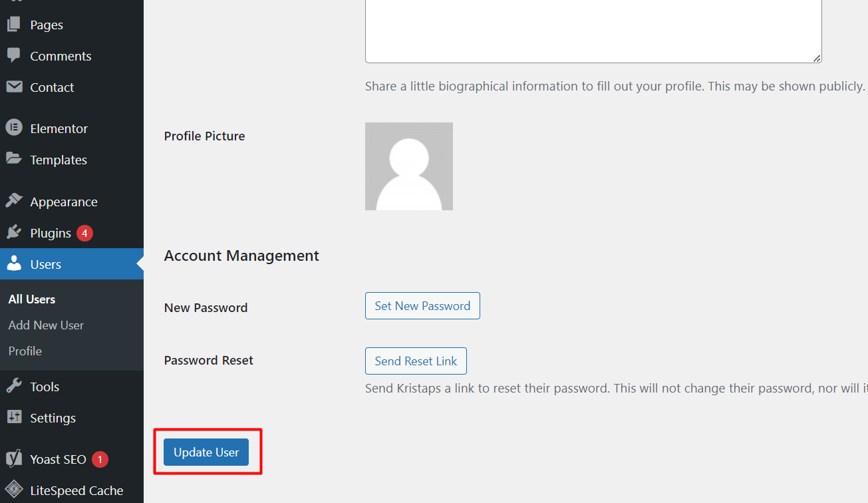The image size is (868, 503).
Task: Click the Elementor logo icon
Action: [13, 128]
